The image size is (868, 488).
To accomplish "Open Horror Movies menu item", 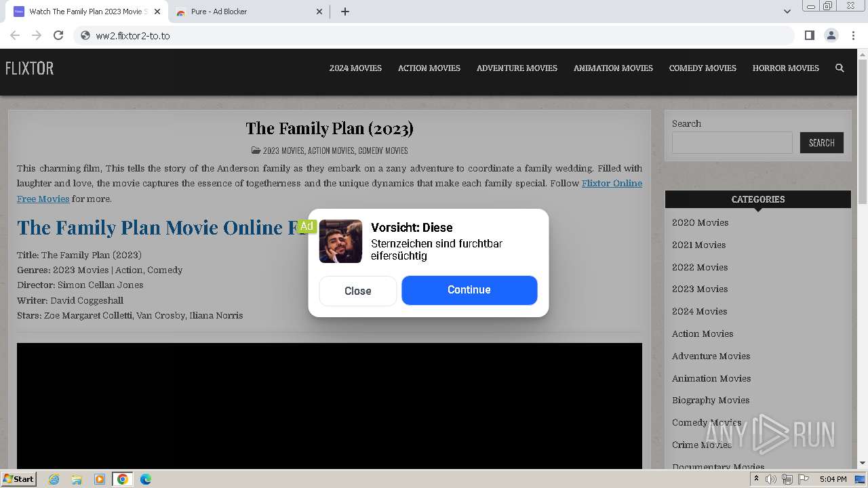I will [x=785, y=68].
